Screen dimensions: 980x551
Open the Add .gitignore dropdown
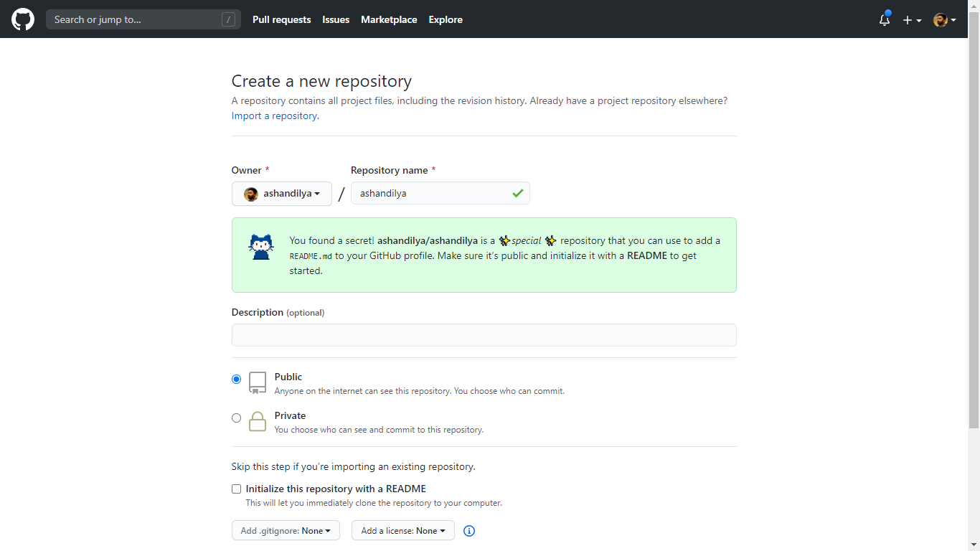click(x=286, y=530)
